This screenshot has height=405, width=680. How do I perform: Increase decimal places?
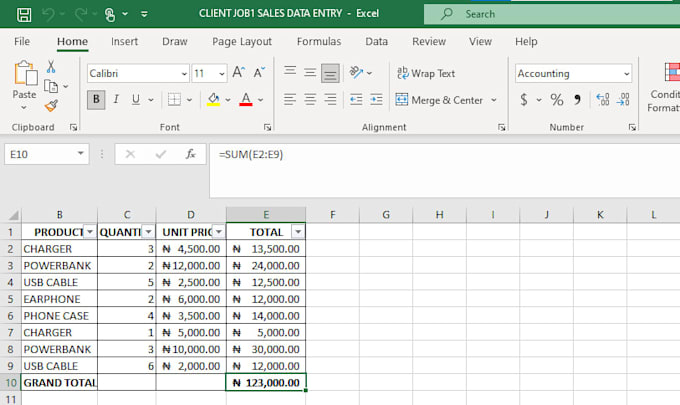(x=603, y=100)
